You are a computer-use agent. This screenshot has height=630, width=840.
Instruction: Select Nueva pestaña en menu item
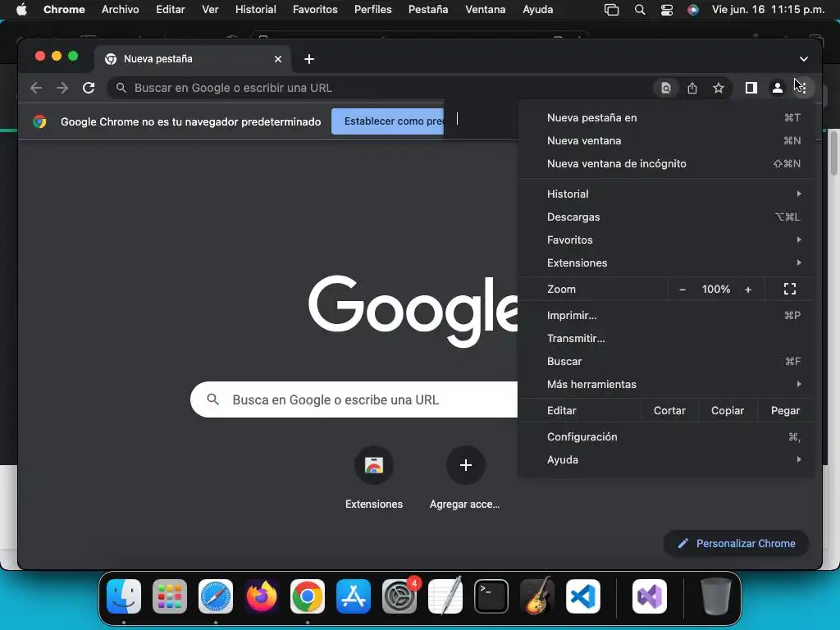[x=666, y=118]
